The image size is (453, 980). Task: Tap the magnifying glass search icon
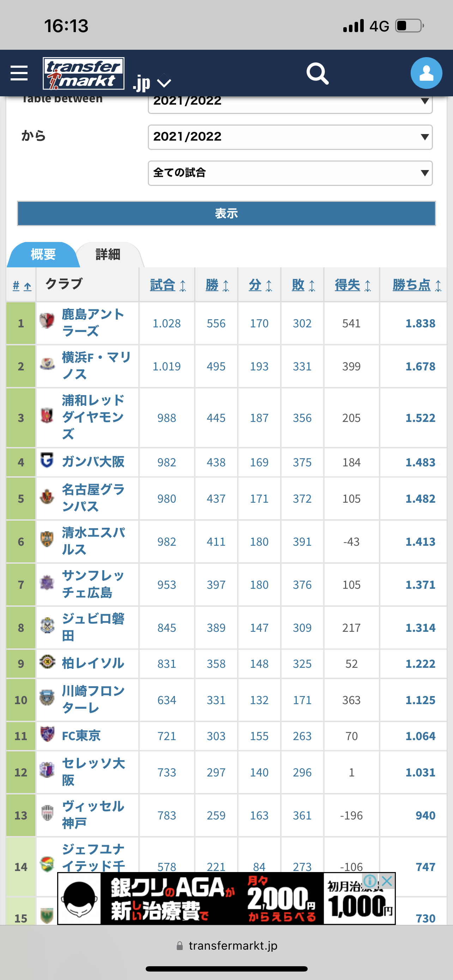click(x=317, y=73)
